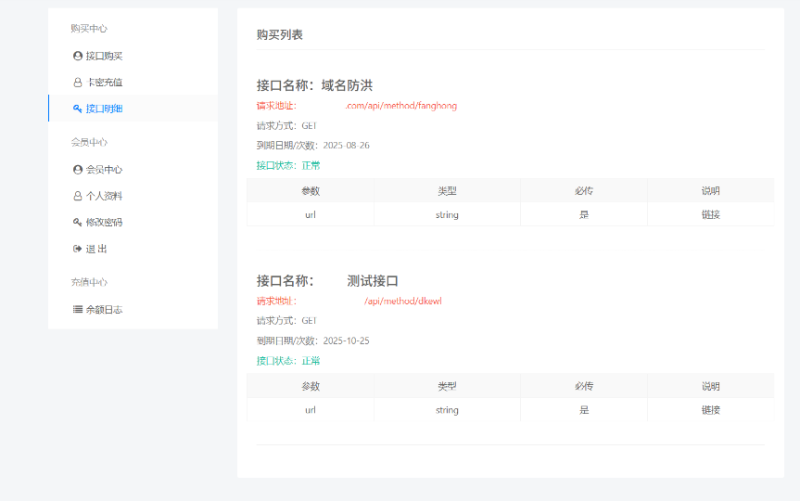The image size is (800, 501).
Task: Click the url cell in the 测试接口 table
Action: click(310, 410)
